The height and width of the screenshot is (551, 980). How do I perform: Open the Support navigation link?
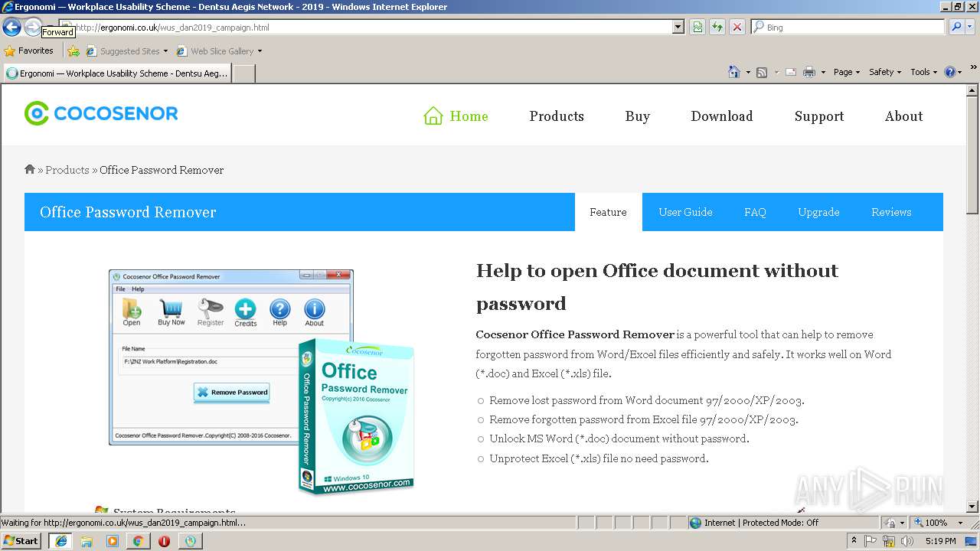pos(819,116)
